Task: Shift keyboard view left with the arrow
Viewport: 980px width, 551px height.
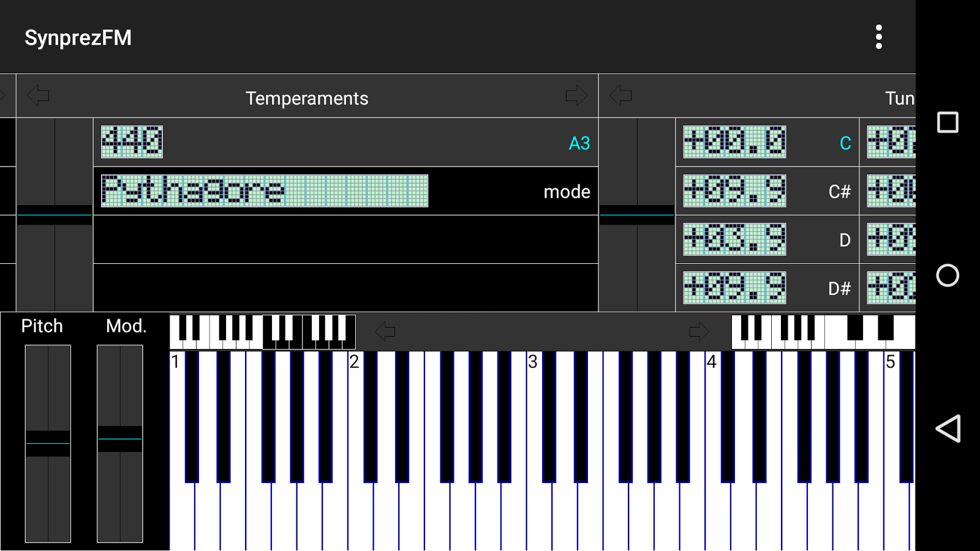Action: [385, 331]
